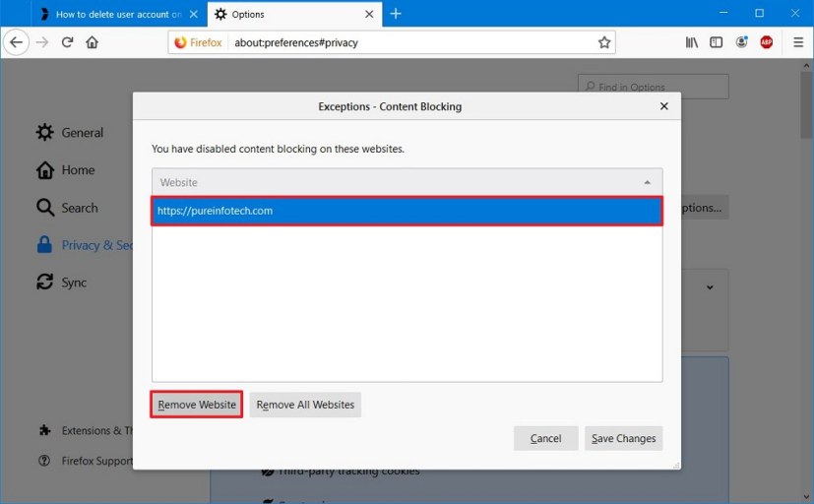814x504 pixels.
Task: Click the Remove Website button
Action: (x=197, y=405)
